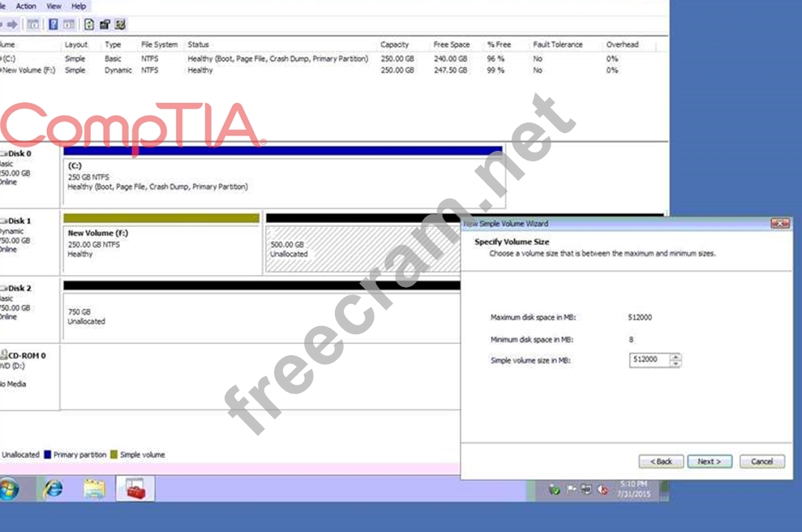The height and width of the screenshot is (532, 802).
Task: Click the Properties toolbar icon
Action: tap(105, 24)
